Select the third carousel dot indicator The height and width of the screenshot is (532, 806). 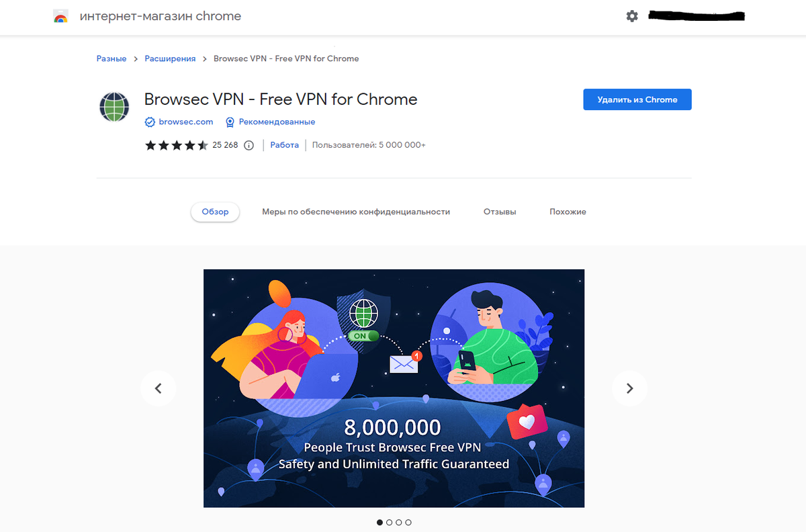click(x=399, y=522)
